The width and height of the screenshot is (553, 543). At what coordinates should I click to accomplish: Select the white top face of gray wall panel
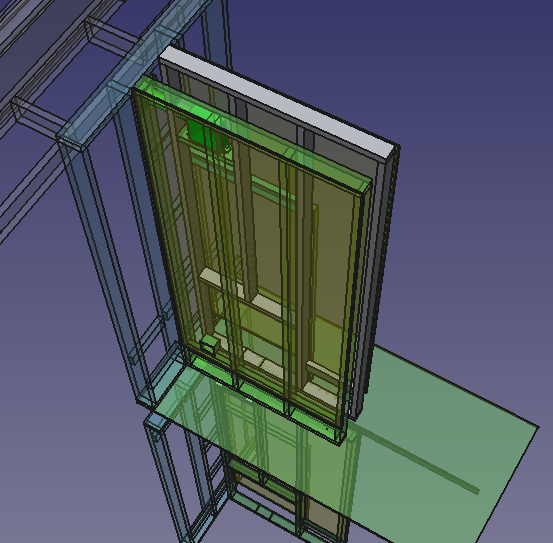click(279, 103)
